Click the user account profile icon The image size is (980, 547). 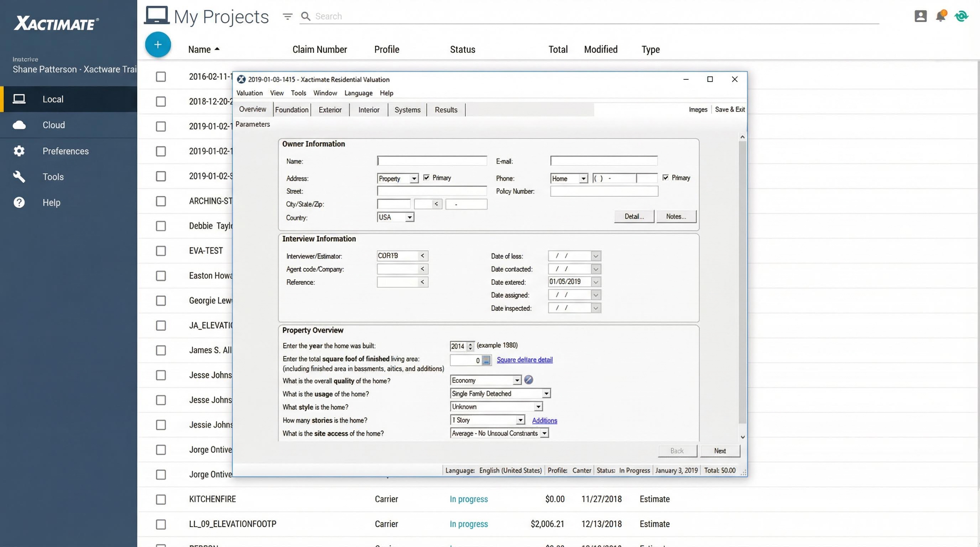(920, 16)
